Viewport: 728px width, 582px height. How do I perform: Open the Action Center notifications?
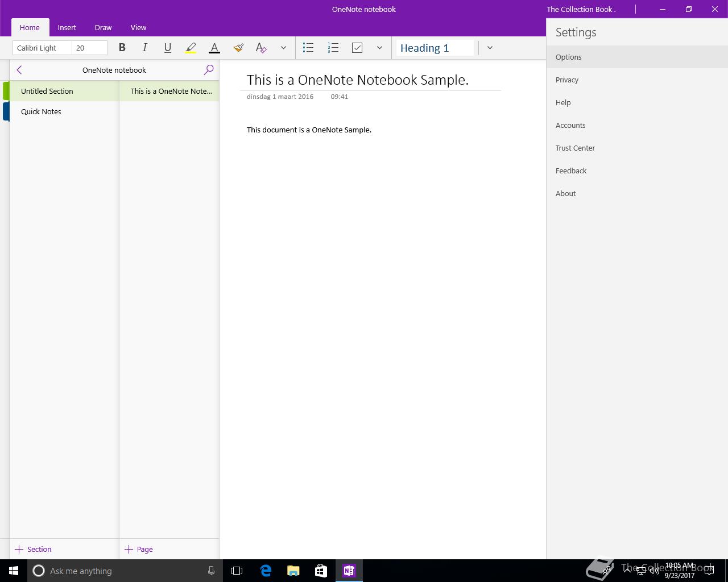(x=709, y=571)
